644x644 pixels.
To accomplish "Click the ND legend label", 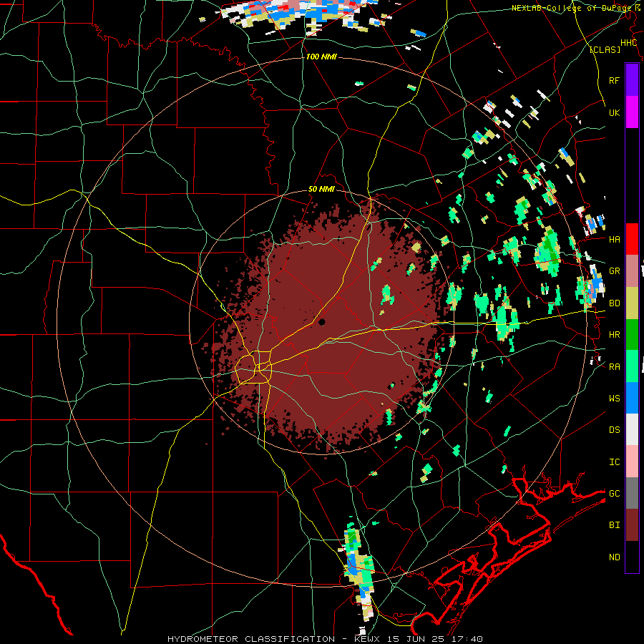I will [x=614, y=557].
